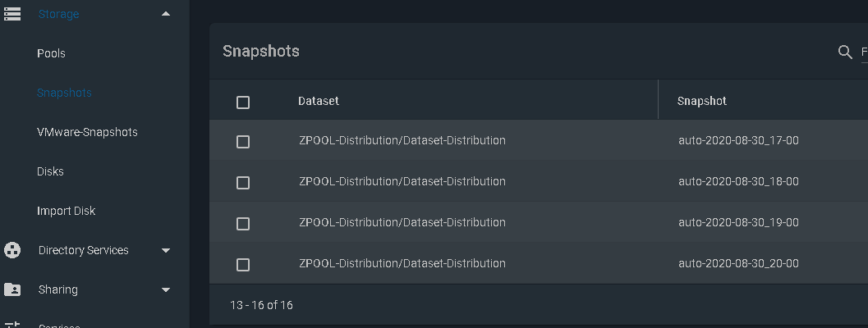Click the Directory Services circular icon
This screenshot has width=868, height=328.
pos(12,251)
